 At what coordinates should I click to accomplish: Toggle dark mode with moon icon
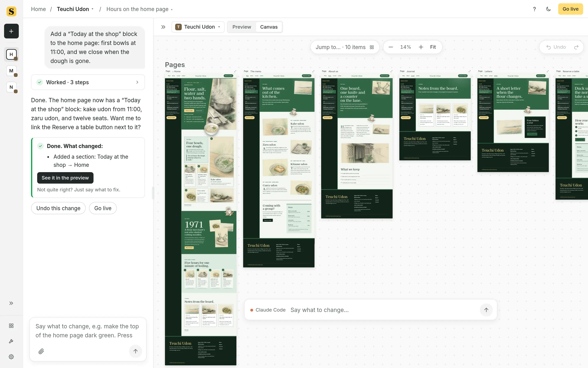click(548, 9)
